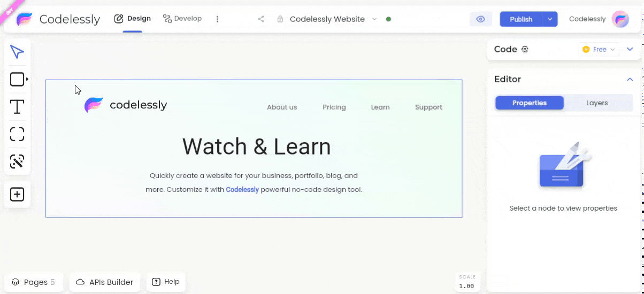
Task: Open the Free plan dropdown
Action: tap(599, 50)
